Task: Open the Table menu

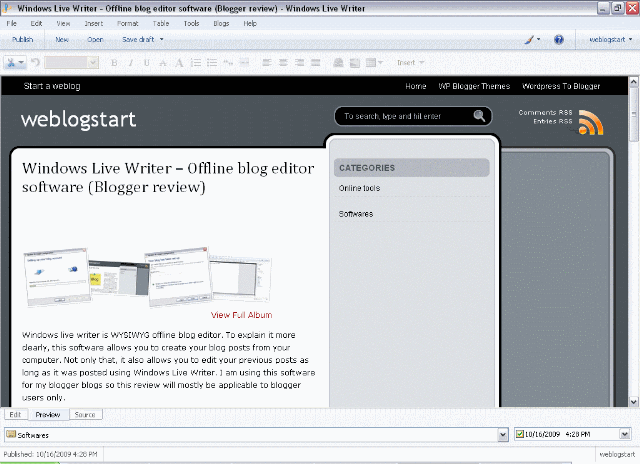Action: coord(161,24)
